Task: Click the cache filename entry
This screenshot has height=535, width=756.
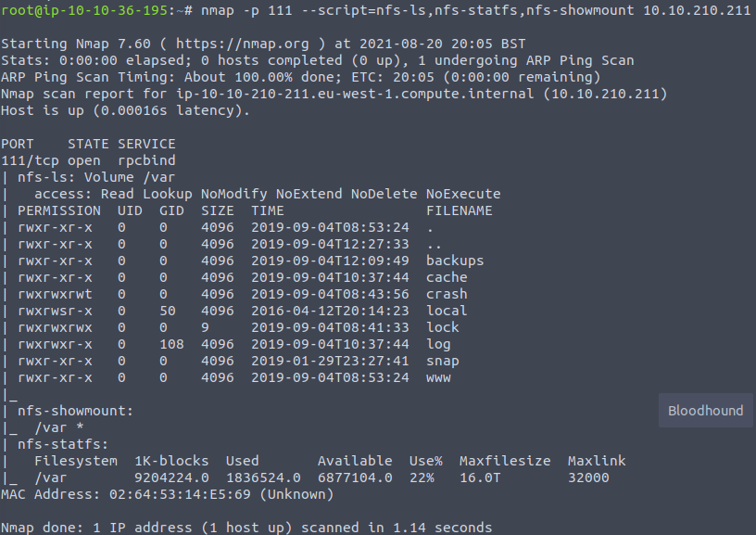Action: [447, 277]
